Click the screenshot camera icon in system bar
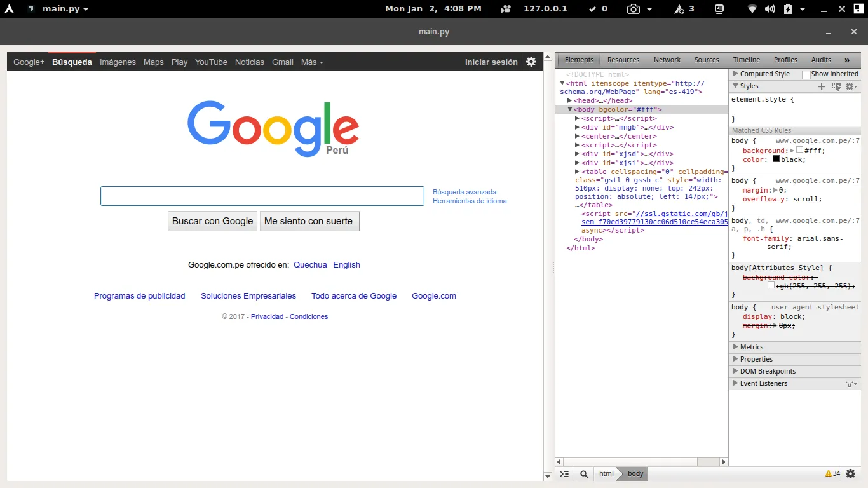 click(x=633, y=9)
